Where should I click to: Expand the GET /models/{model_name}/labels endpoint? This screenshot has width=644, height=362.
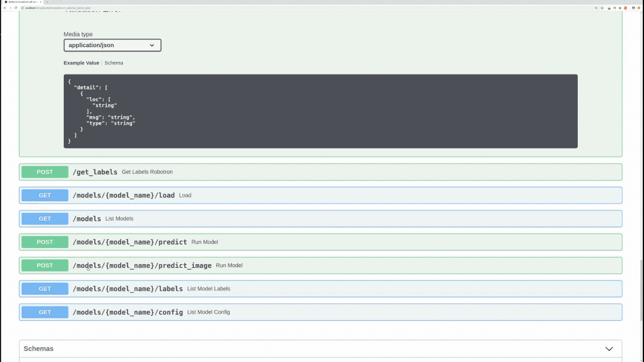[x=320, y=289]
